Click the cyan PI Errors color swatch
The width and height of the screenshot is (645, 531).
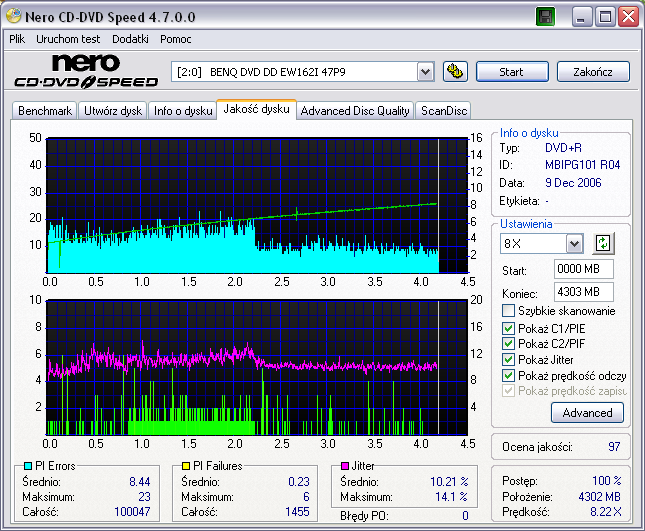tap(28, 466)
